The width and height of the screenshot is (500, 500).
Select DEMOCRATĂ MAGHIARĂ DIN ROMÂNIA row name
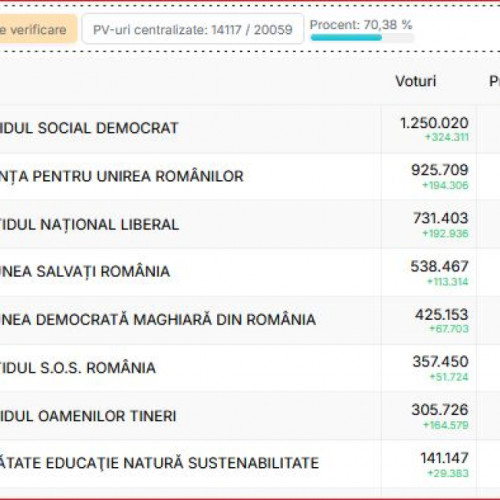(158, 320)
